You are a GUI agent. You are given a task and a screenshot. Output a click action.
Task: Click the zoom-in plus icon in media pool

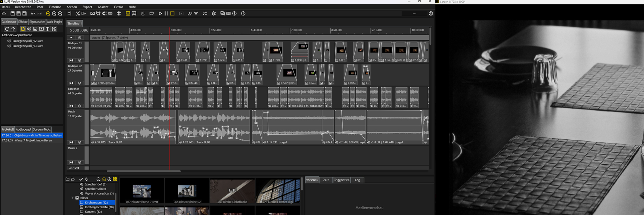109,179
